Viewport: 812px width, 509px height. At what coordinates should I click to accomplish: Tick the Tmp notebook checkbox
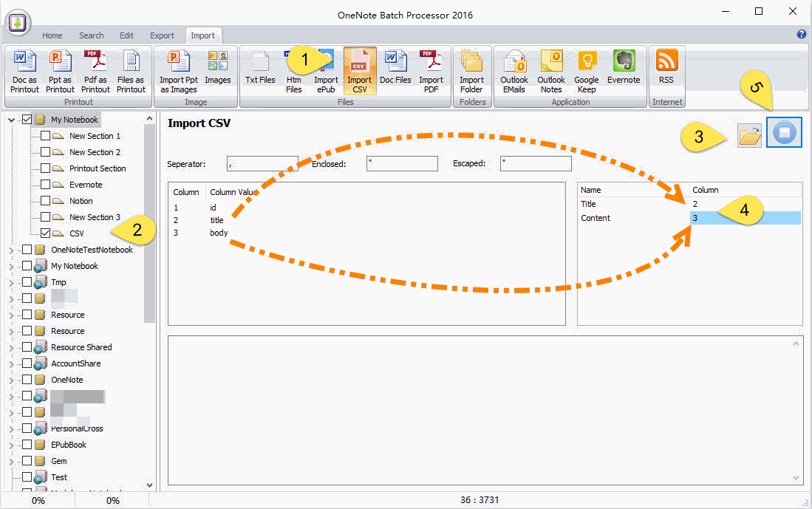[27, 282]
